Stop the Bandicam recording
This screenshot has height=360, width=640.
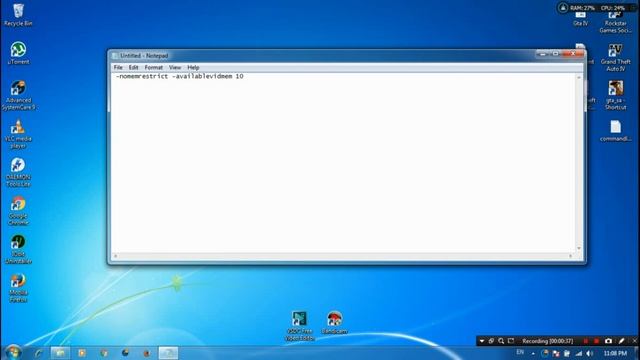tap(596, 341)
